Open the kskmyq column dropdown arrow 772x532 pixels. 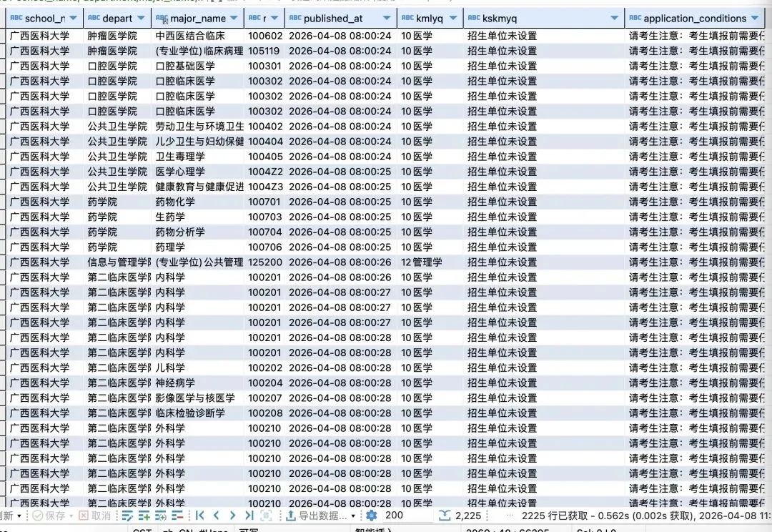coord(615,18)
